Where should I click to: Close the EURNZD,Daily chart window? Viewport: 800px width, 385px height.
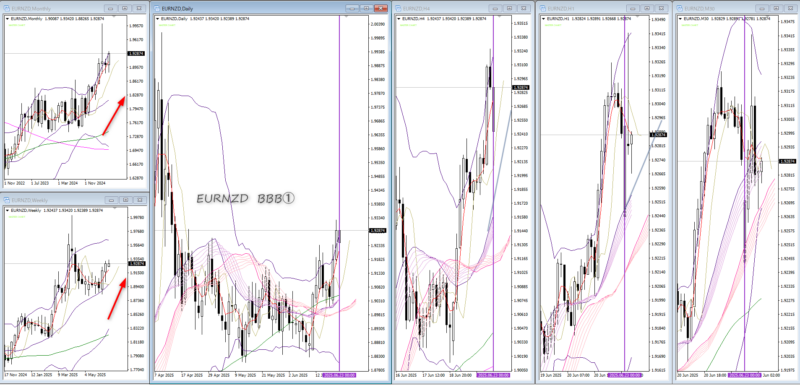[381, 9]
